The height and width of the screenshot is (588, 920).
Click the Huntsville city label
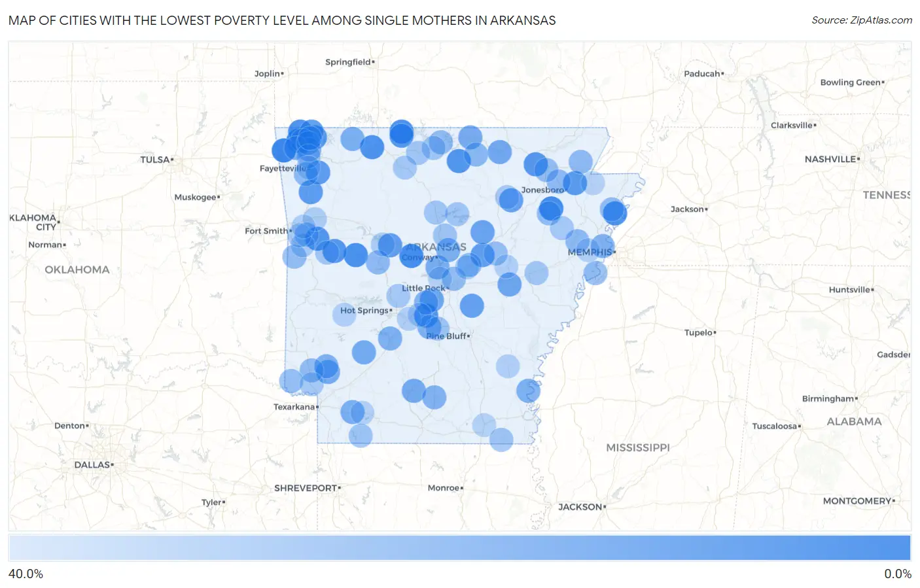click(x=849, y=290)
